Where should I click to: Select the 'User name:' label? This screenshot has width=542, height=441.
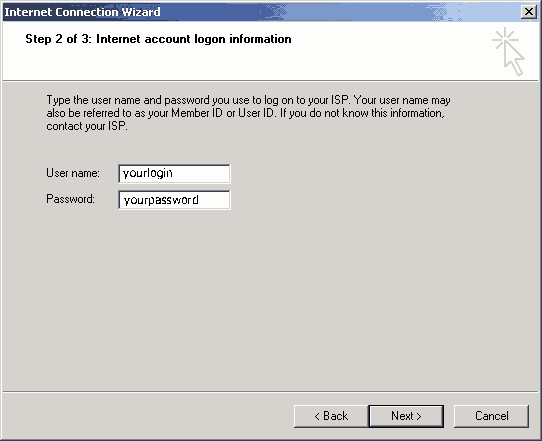(73, 173)
